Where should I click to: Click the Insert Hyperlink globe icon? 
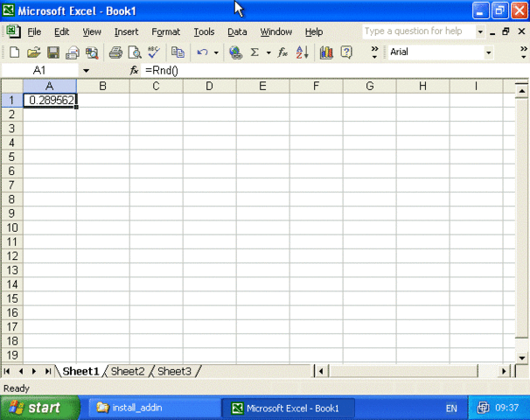click(x=235, y=52)
